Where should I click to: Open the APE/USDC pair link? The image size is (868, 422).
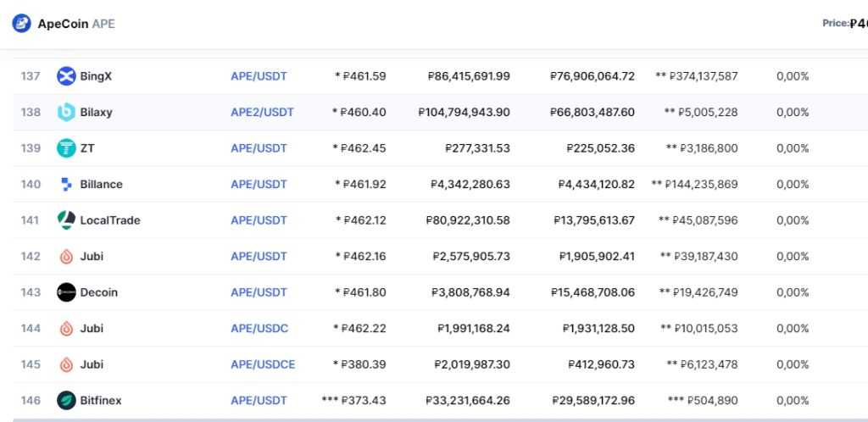pyautogui.click(x=259, y=328)
